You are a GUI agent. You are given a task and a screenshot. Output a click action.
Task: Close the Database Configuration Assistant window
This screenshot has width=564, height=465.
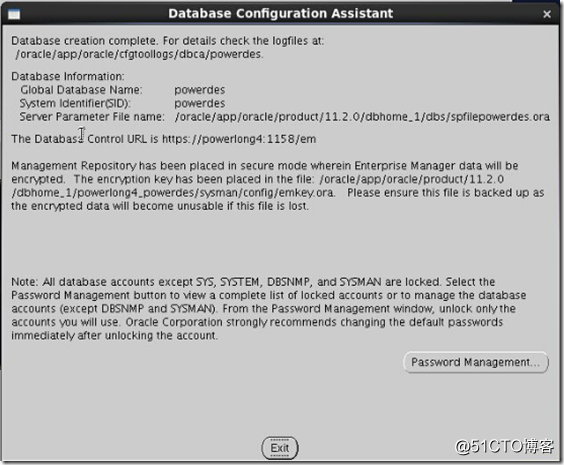[547, 14]
